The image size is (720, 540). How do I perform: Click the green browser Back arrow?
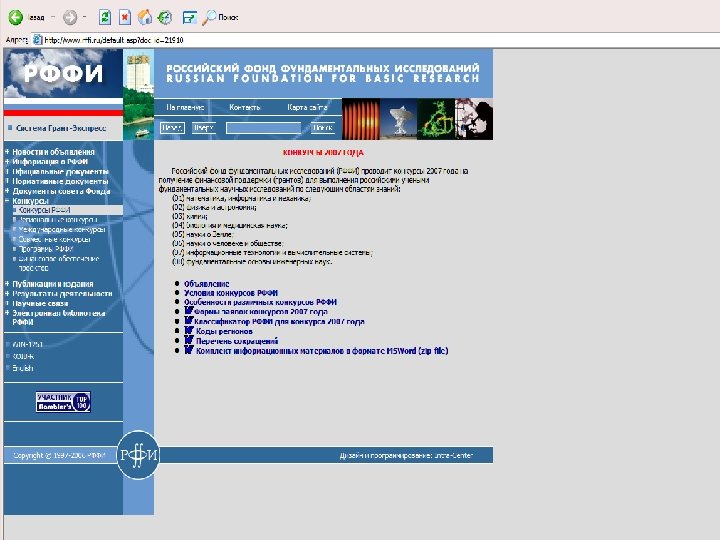[15, 17]
